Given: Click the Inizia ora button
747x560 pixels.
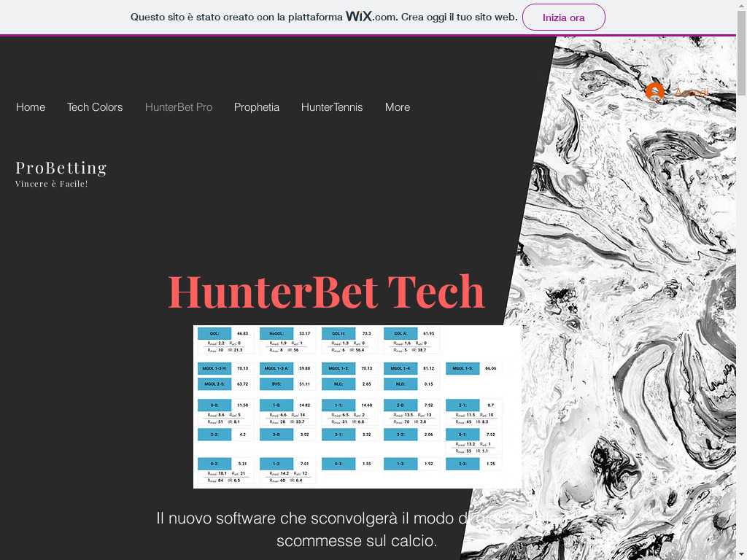Looking at the screenshot, I should tap(564, 17).
